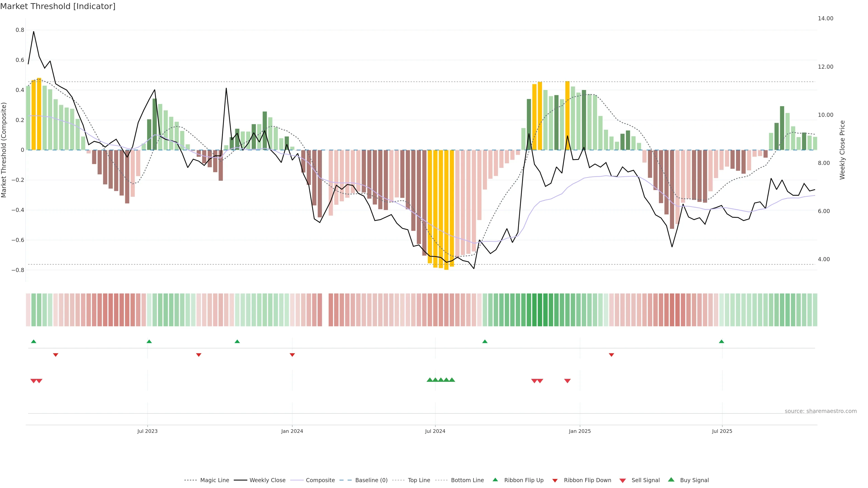Click the Market Threshold [Indicator] chart title
868x488 pixels.
click(58, 6)
